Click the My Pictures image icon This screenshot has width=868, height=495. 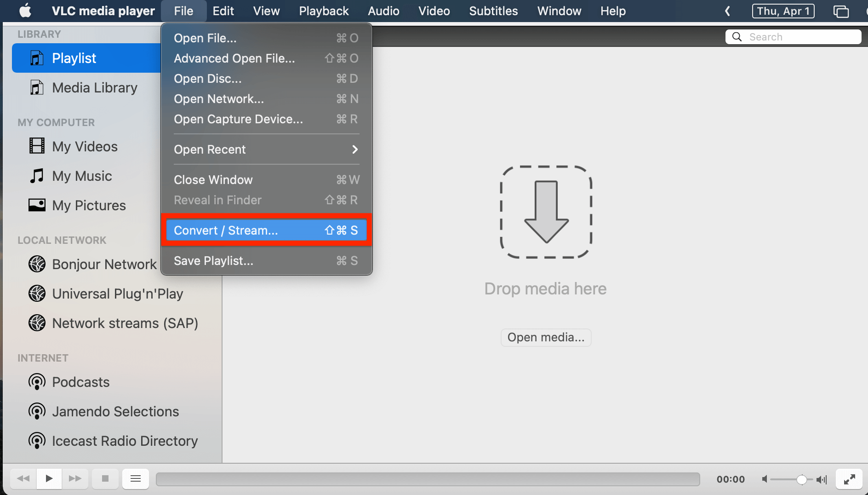[37, 205]
